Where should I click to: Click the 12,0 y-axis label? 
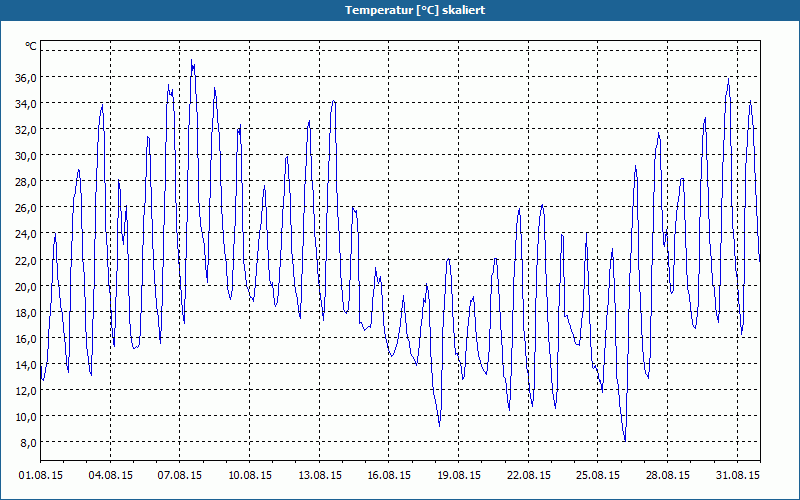click(26, 390)
